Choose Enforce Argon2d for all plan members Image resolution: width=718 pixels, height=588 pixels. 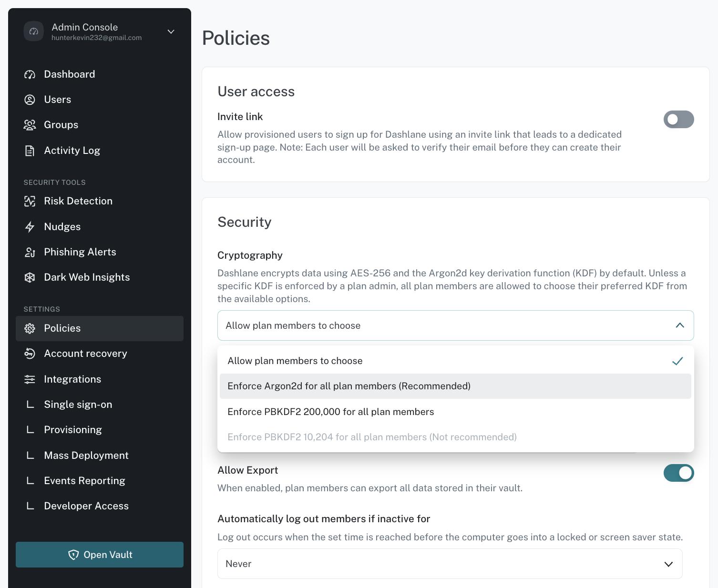point(456,386)
